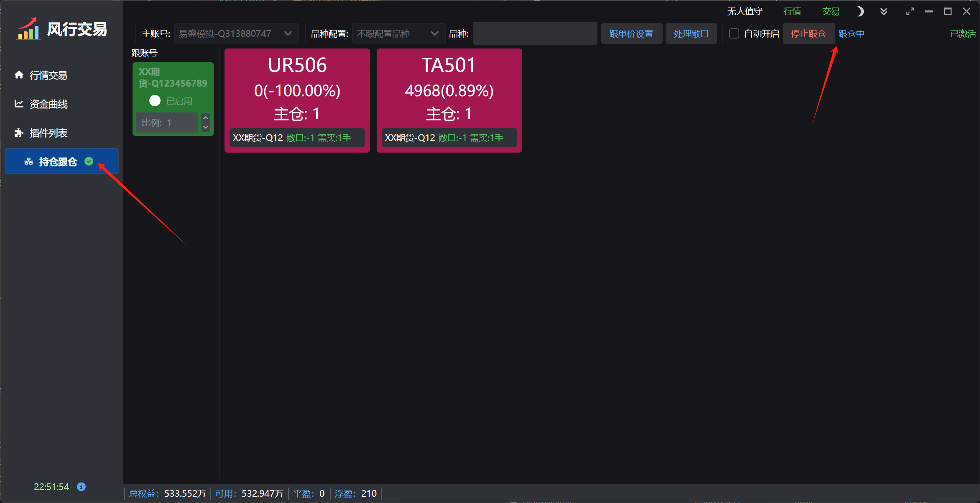Toggle the 已启用 switch on the follow account
Image resolution: width=980 pixels, height=503 pixels.
(155, 101)
